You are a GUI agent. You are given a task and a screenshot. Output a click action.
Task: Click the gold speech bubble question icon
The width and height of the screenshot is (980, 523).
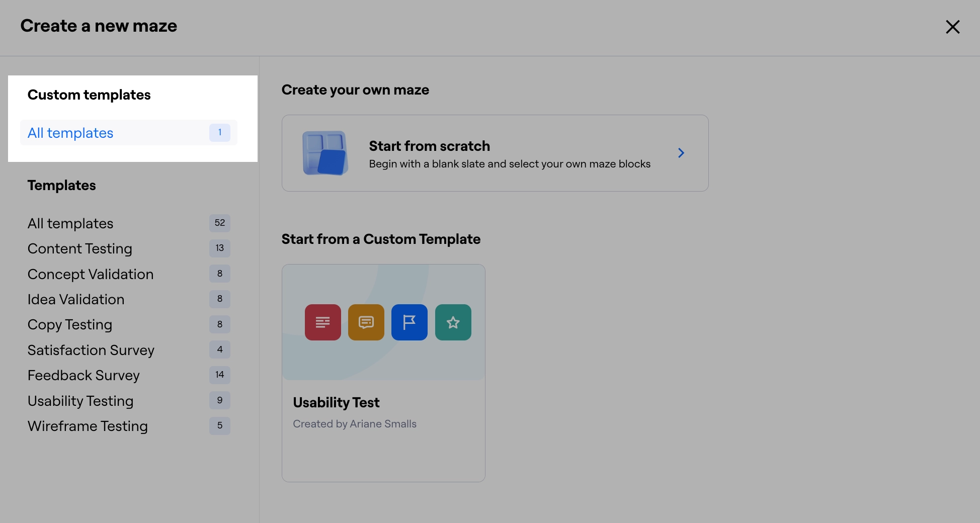(x=366, y=322)
